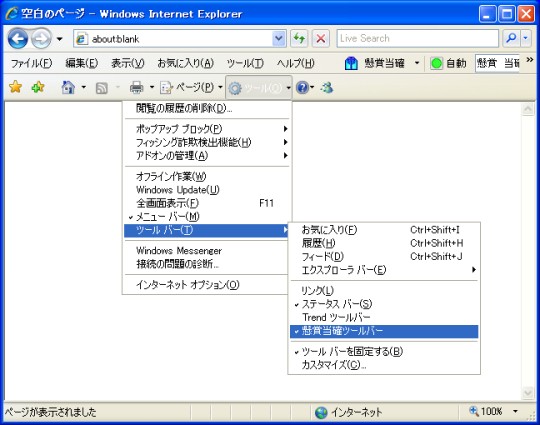Click the ページ(P) toolbar button

188,87
